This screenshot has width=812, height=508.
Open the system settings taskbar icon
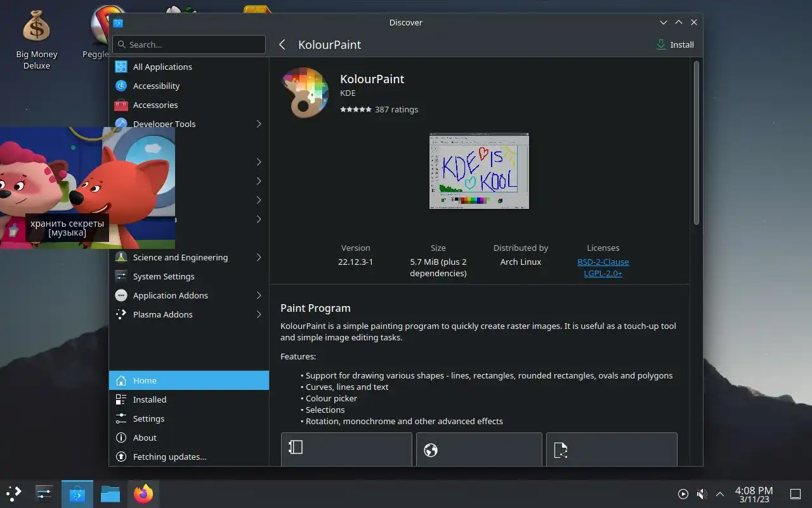(x=44, y=493)
